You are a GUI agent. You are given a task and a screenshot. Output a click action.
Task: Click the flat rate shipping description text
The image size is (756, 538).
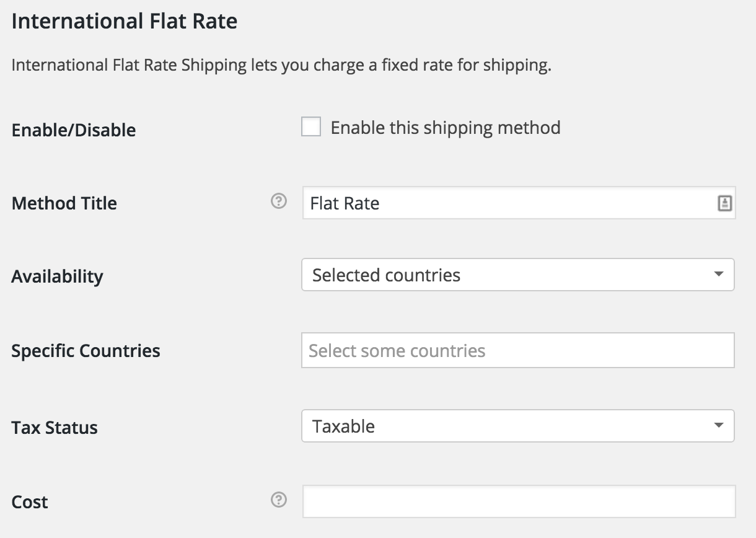[281, 65]
